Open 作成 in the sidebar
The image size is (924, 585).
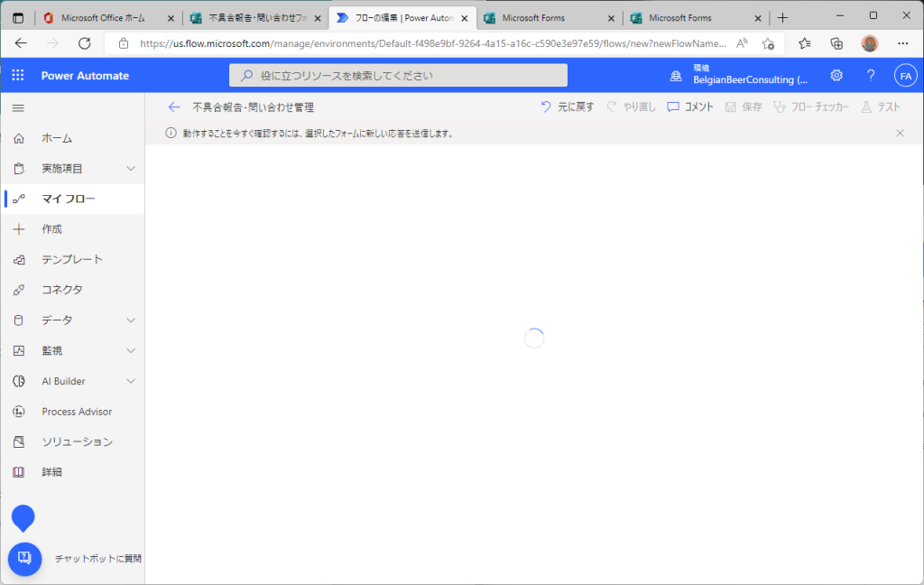point(72,228)
